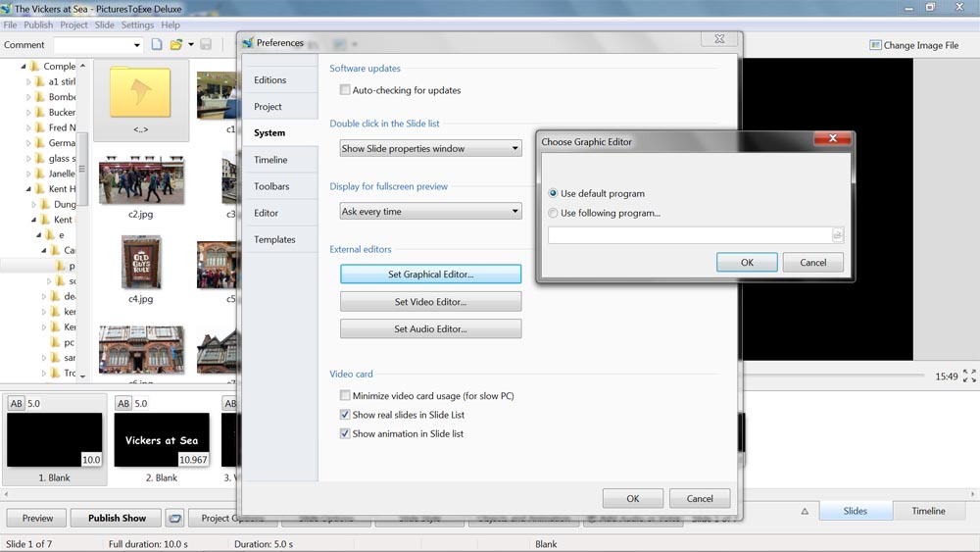Expand the a1 stirl folder node

[28, 81]
